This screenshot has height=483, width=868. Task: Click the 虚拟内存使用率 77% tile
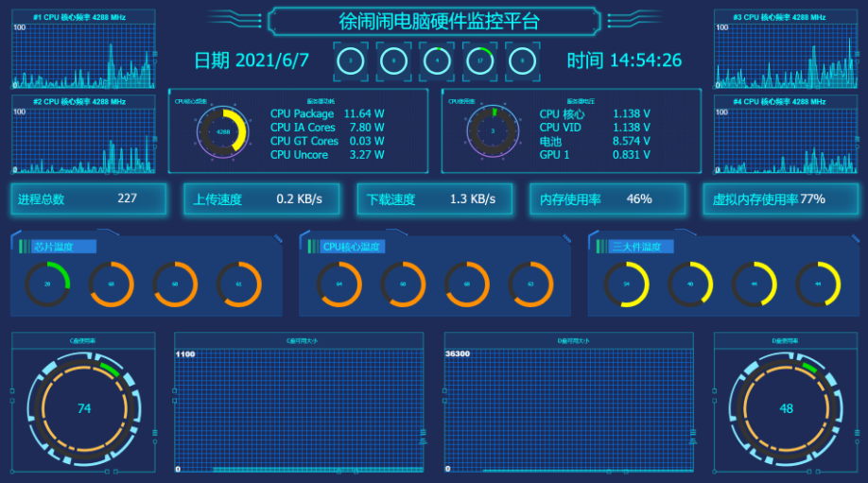(780, 198)
